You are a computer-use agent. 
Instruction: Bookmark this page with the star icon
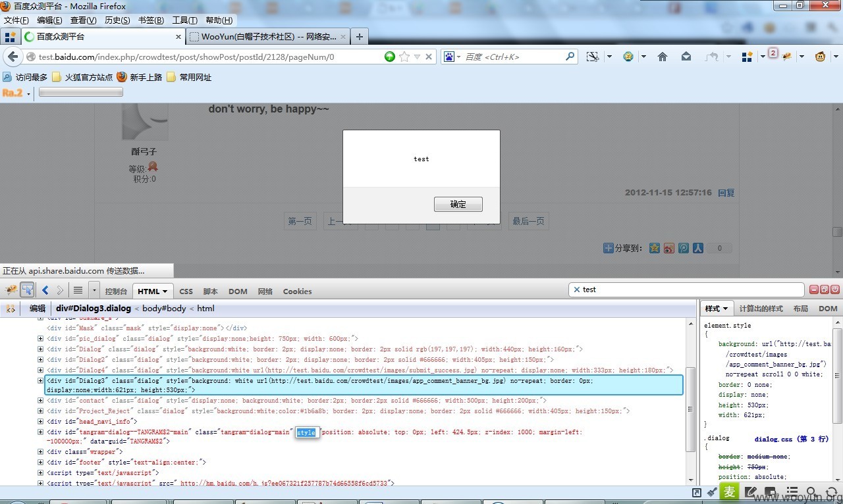coord(404,57)
